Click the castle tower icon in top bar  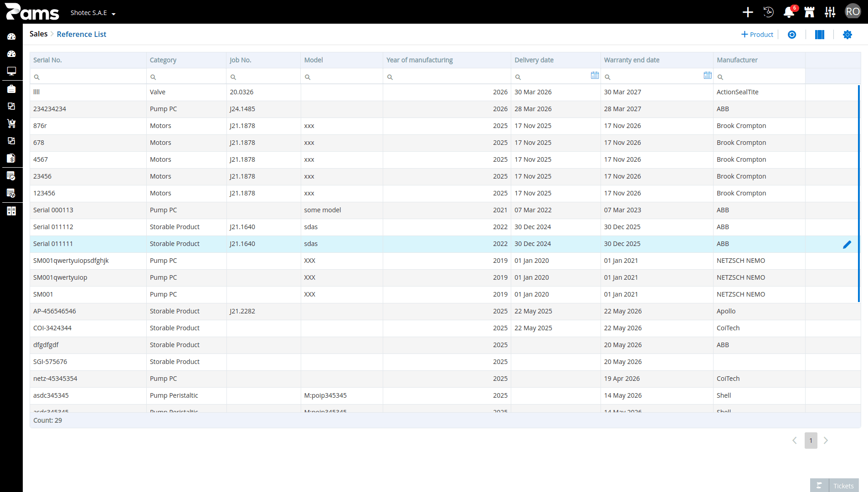pyautogui.click(x=809, y=12)
